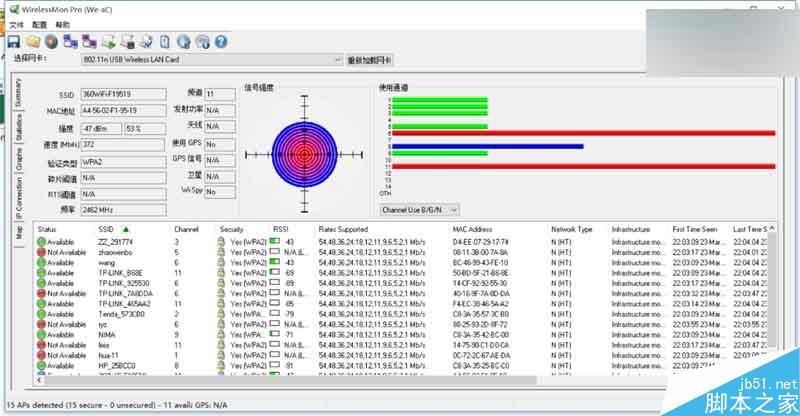The width and height of the screenshot is (800, 416).
Task: Open the 配置 menu
Action: pyautogui.click(x=39, y=25)
